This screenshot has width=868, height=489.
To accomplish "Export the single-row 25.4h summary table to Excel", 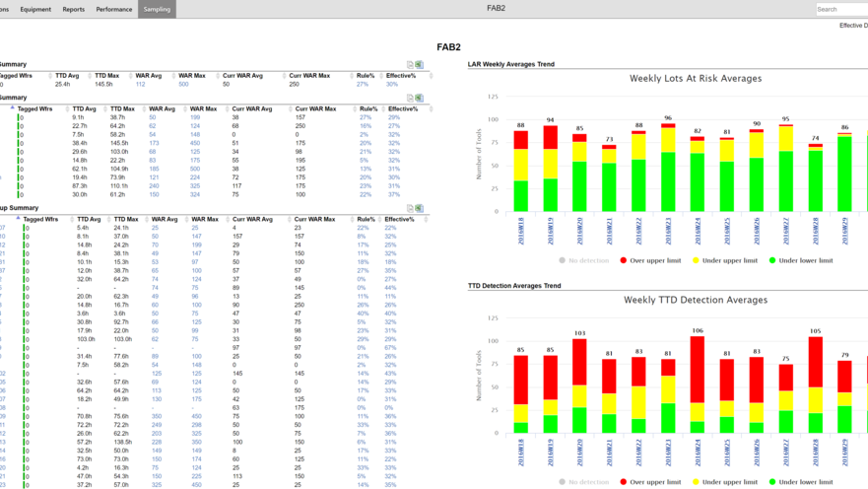I will pos(419,65).
